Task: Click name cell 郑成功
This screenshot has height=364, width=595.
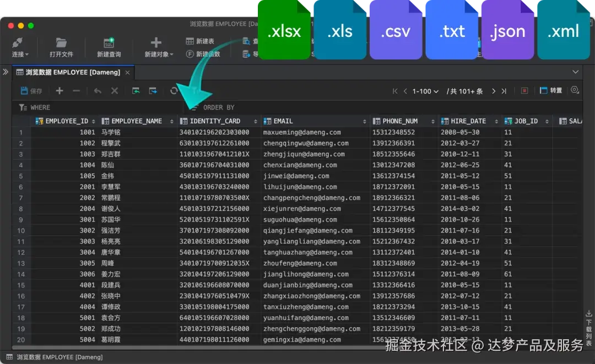Action: [x=110, y=329]
